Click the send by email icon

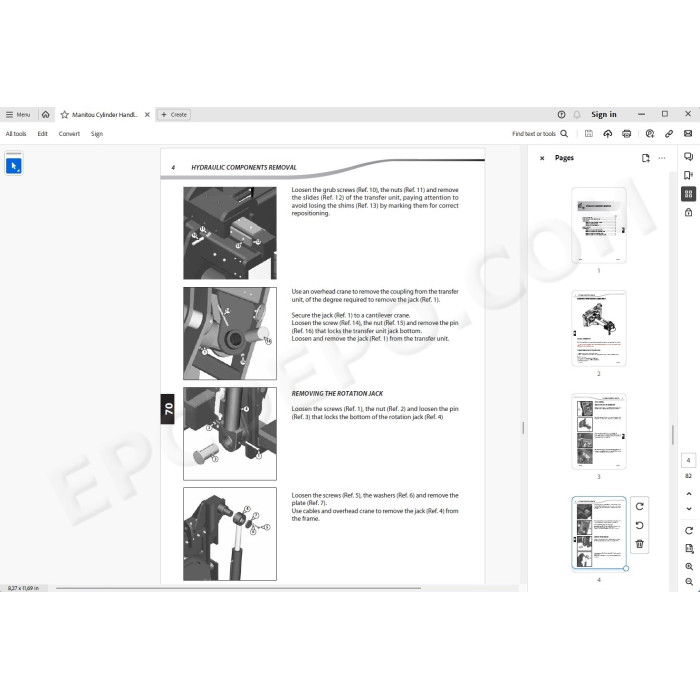coord(688,133)
